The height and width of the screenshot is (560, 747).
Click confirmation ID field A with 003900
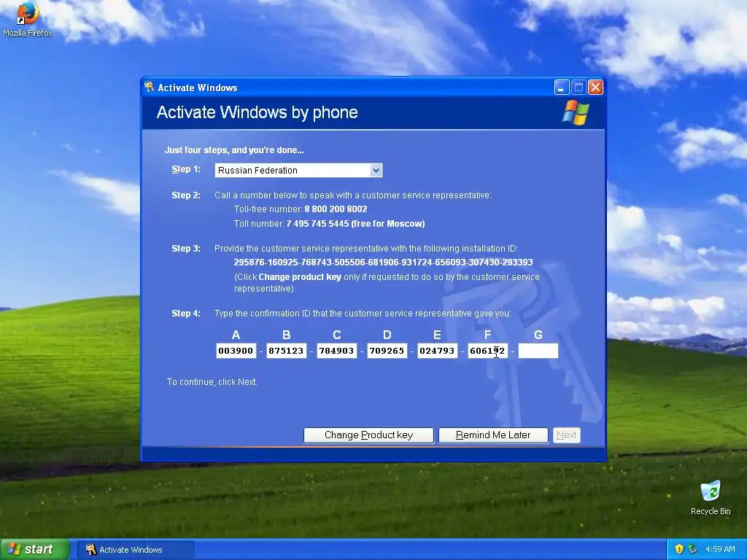236,351
